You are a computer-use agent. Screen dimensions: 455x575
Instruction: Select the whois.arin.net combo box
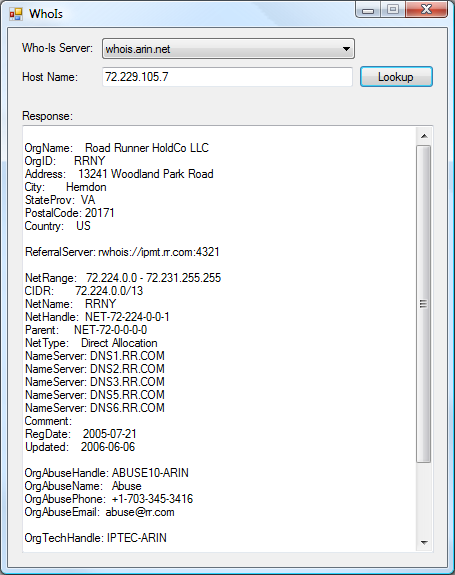point(228,49)
